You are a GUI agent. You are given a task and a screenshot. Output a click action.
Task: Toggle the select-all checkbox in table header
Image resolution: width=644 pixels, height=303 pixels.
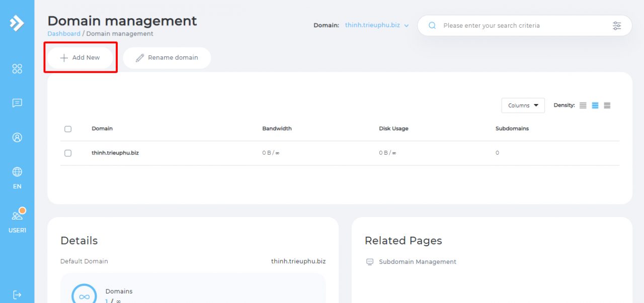pyautogui.click(x=68, y=129)
